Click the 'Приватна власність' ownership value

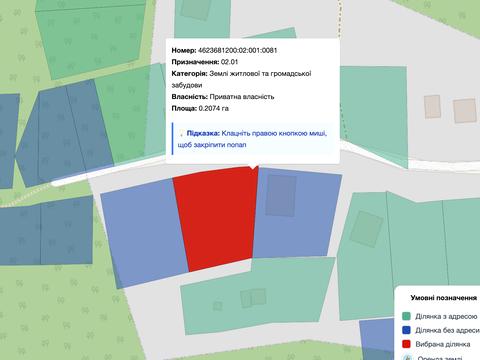click(x=242, y=97)
